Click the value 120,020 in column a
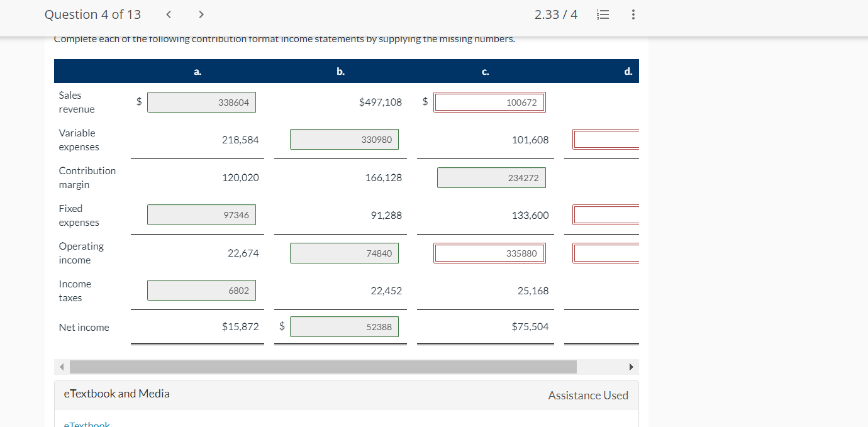This screenshot has height=427, width=868. (240, 178)
